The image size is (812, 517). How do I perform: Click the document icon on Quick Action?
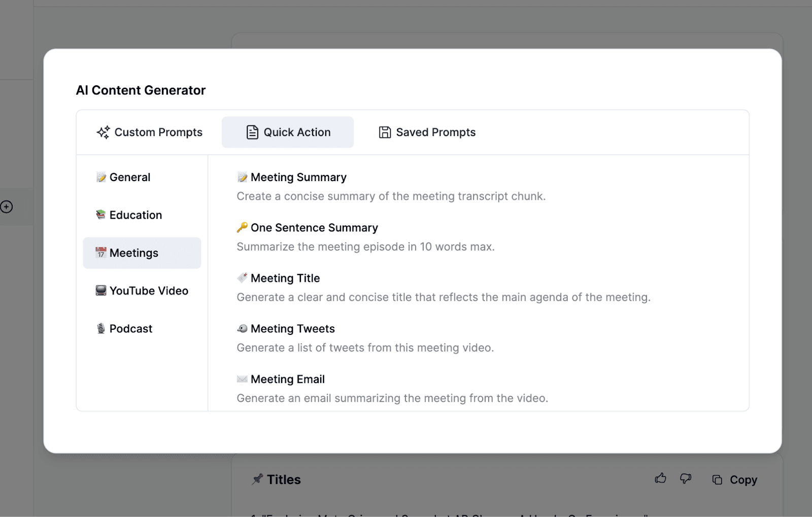[x=252, y=132]
